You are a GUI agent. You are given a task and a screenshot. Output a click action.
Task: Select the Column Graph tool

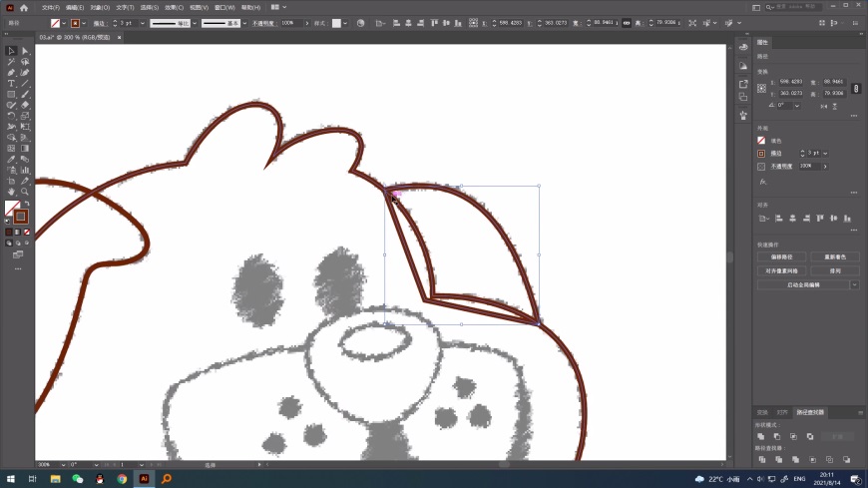(25, 170)
